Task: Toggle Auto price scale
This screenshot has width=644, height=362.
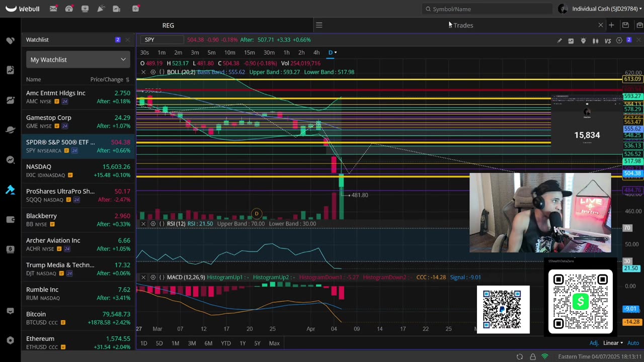Action: [633, 343]
